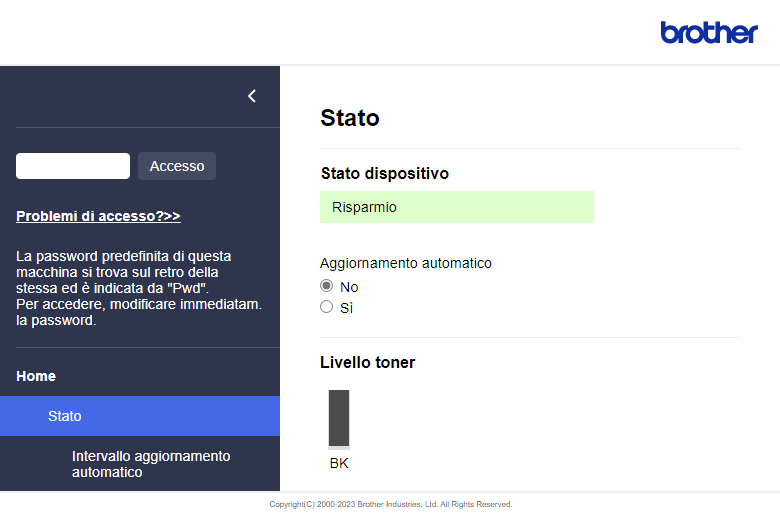Click the Brother Industries copyright footer text
The height and width of the screenshot is (516, 780).
click(x=390, y=504)
